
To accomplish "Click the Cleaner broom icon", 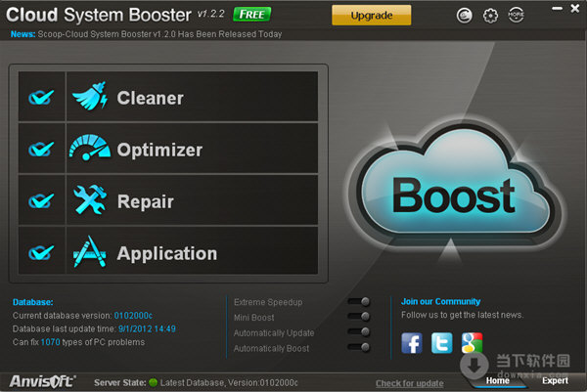I will [90, 97].
